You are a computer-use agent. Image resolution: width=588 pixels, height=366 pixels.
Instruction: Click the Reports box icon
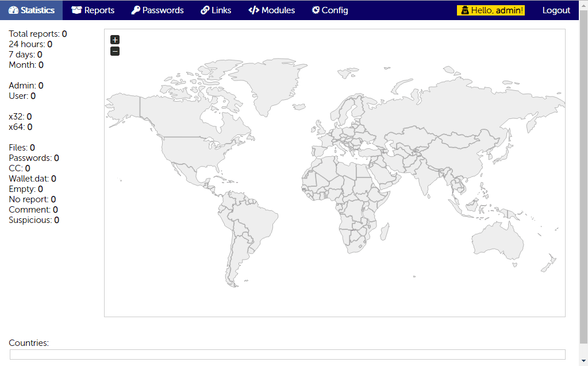(76, 10)
